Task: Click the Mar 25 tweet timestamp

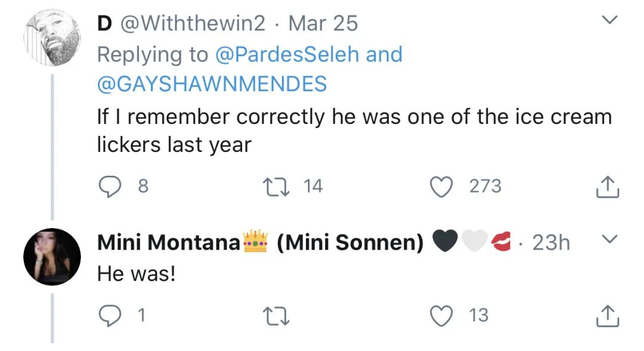Action: pos(323,24)
